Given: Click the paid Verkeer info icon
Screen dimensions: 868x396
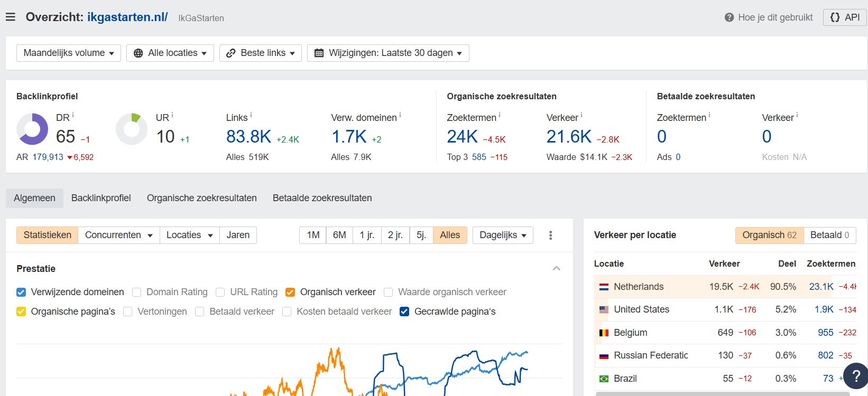Looking at the screenshot, I should click(797, 115).
